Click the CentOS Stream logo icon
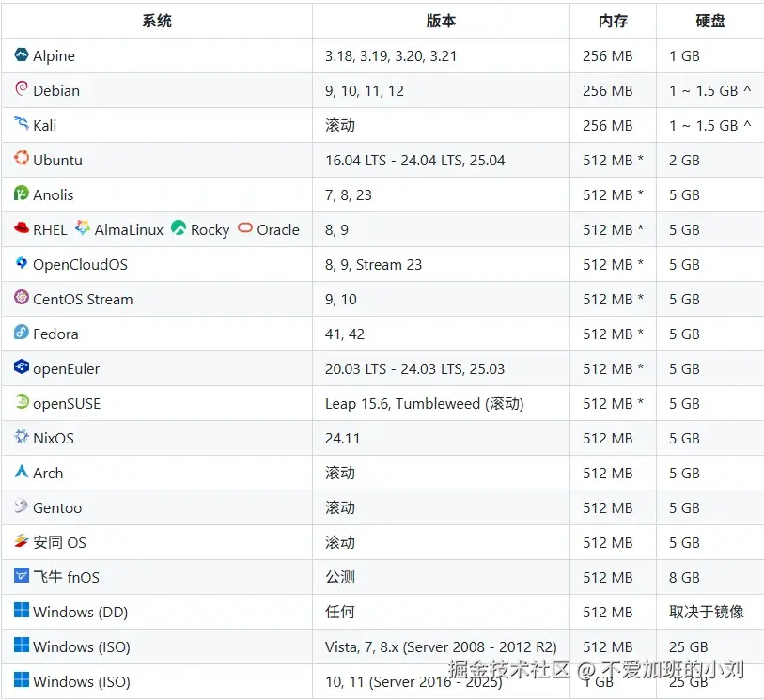The width and height of the screenshot is (764, 700). (x=22, y=297)
